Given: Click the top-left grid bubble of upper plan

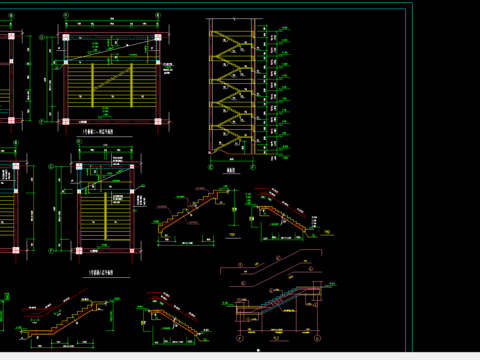Looking at the screenshot, I should (66, 15).
